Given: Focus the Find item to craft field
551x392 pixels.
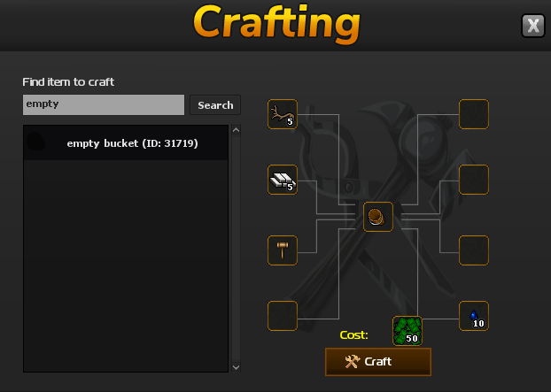Looking at the screenshot, I should tap(104, 104).
